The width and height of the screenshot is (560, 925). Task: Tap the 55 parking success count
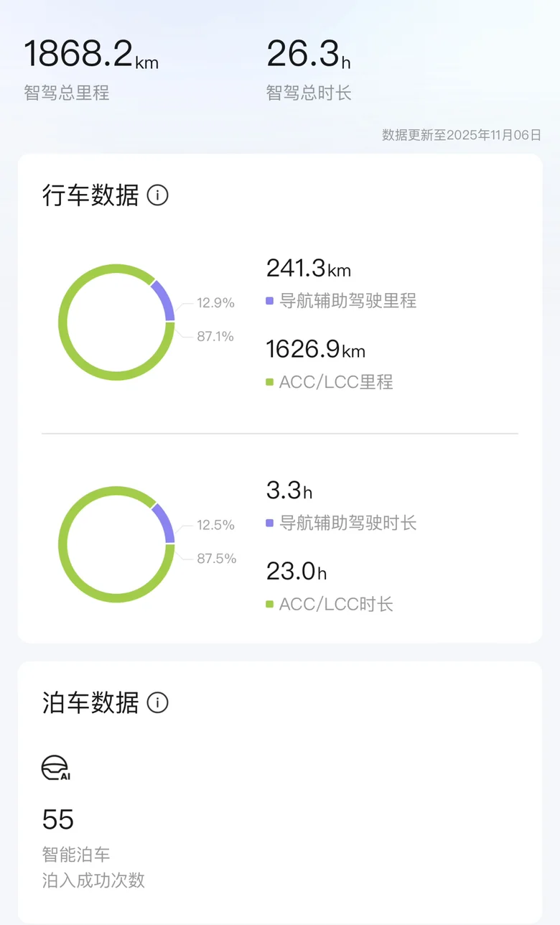58,819
